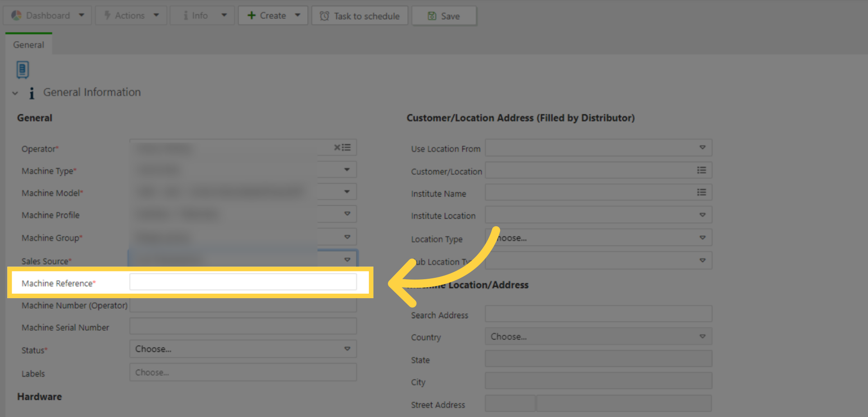Collapse the General Information section chevron

pos(15,93)
